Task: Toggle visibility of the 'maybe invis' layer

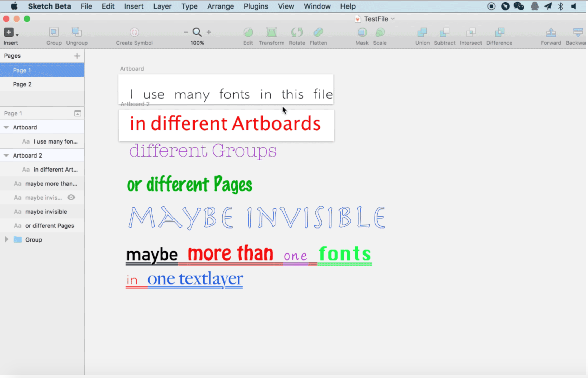Action: click(x=71, y=197)
